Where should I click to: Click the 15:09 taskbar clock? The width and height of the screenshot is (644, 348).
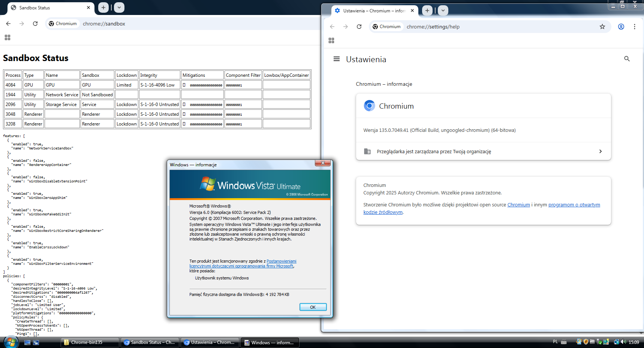click(x=634, y=342)
